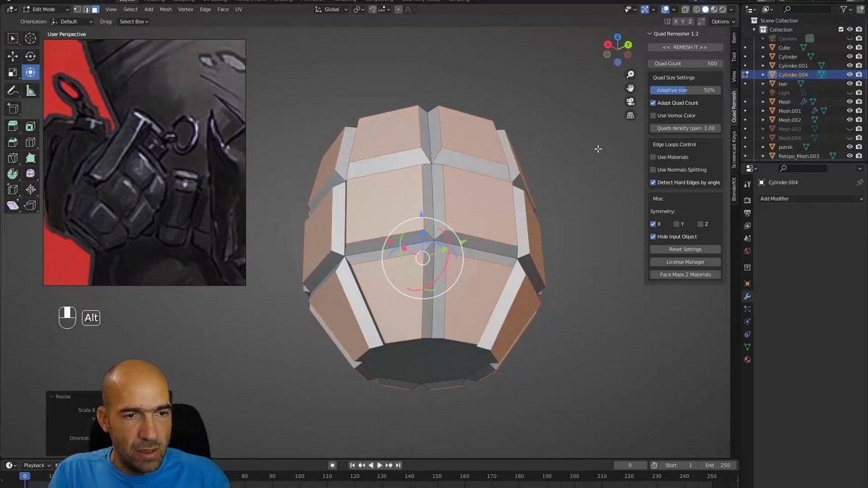
Task: Toggle Hide Input Object checkbox
Action: coord(653,236)
